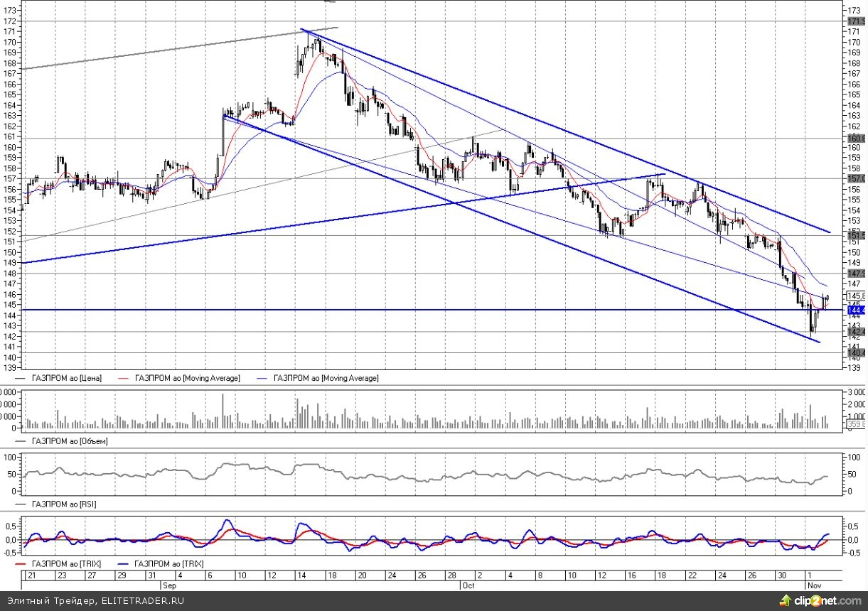Click the 145.8 current price label
Screen dimensions: 868x611
pyautogui.click(x=856, y=296)
